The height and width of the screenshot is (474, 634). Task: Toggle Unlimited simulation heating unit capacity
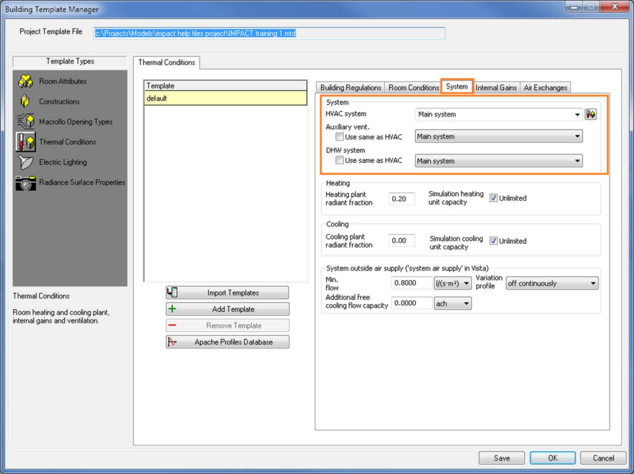493,198
